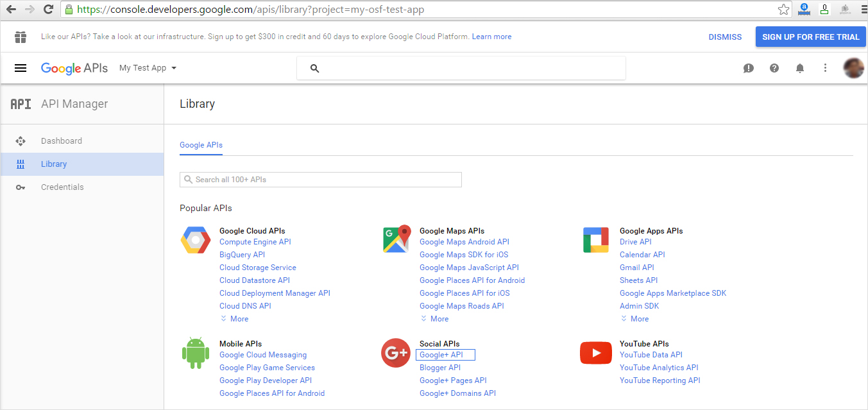Expand More under Google Maps APIs

(x=434, y=319)
